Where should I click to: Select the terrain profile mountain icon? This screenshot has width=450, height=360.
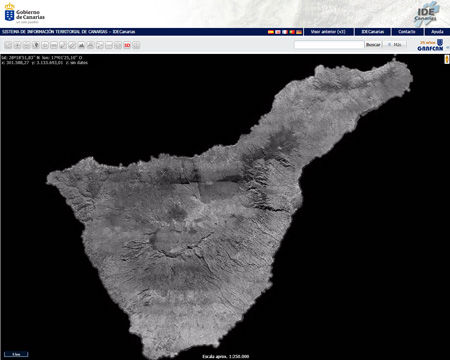tap(81, 45)
